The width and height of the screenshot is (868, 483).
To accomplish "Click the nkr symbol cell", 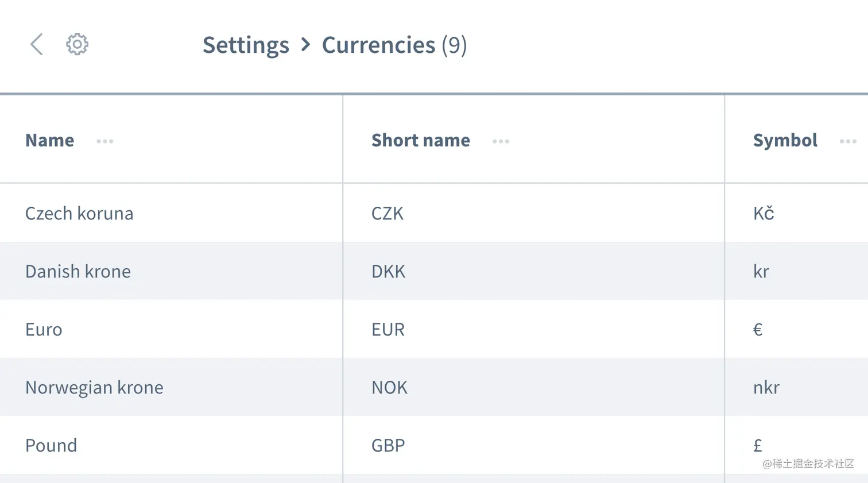I will [x=766, y=388].
